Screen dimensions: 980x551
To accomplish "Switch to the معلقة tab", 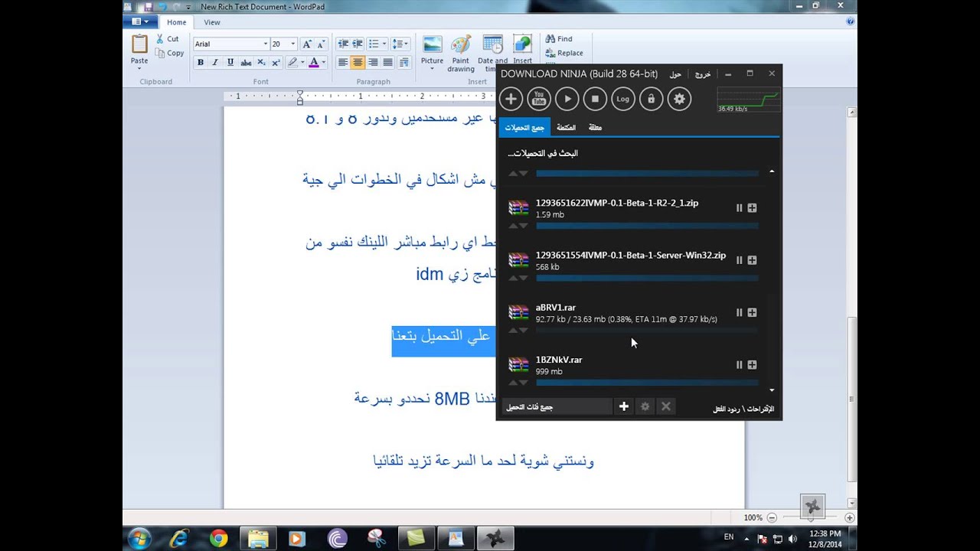I will (x=595, y=128).
